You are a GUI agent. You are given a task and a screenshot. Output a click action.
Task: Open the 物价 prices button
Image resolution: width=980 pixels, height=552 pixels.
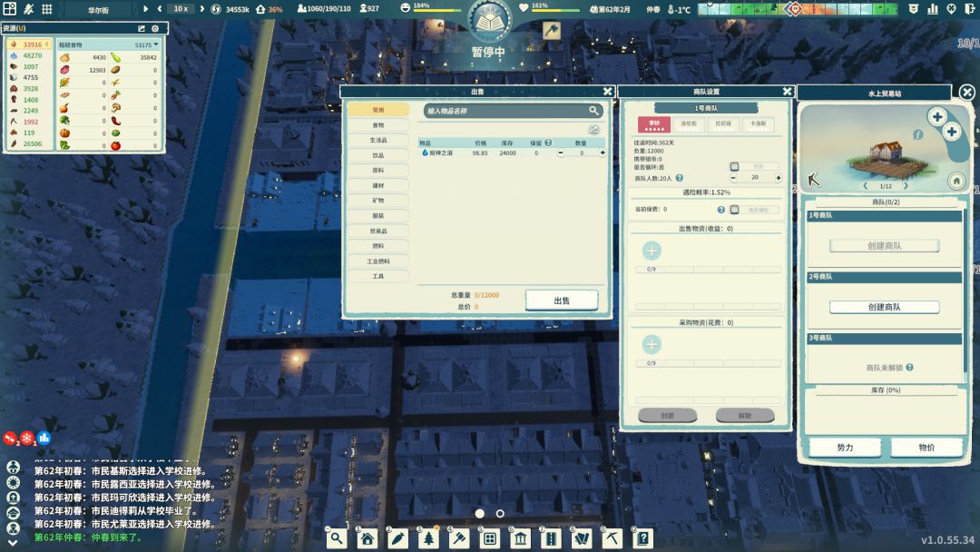[x=926, y=448]
